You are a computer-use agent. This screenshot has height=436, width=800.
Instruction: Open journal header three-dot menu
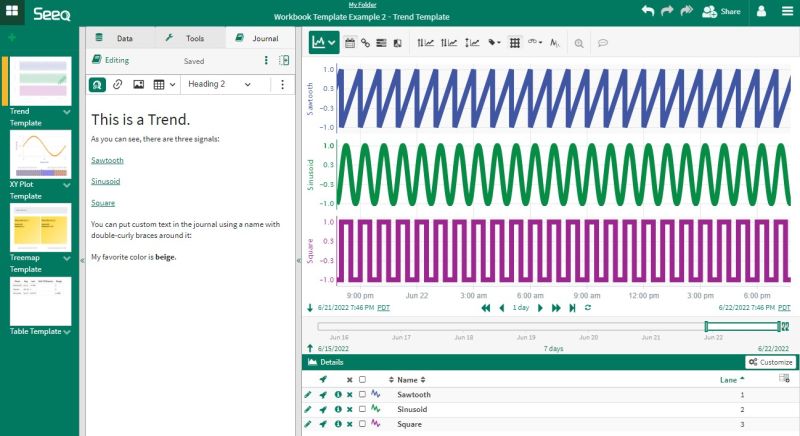[266, 60]
